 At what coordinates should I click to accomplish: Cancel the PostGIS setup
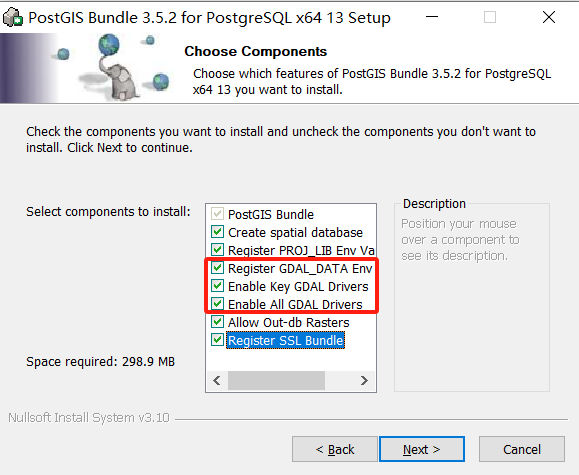click(522, 449)
